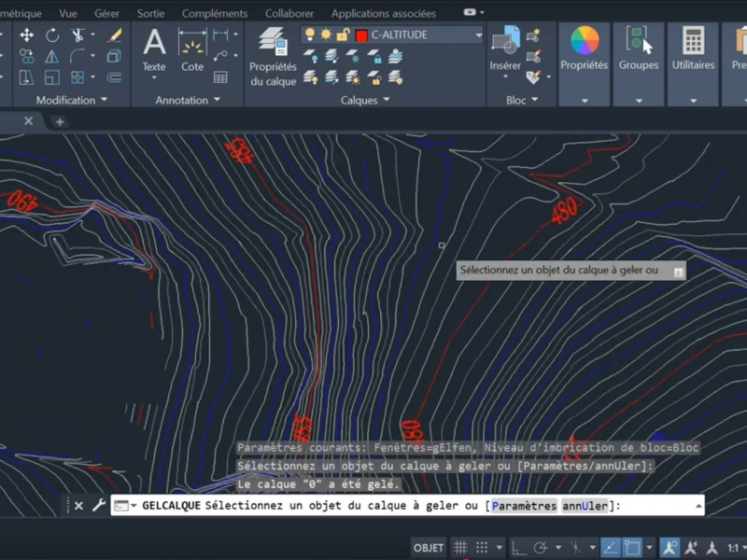Expand the Annotation panel
The height and width of the screenshot is (560, 747).
(x=188, y=100)
